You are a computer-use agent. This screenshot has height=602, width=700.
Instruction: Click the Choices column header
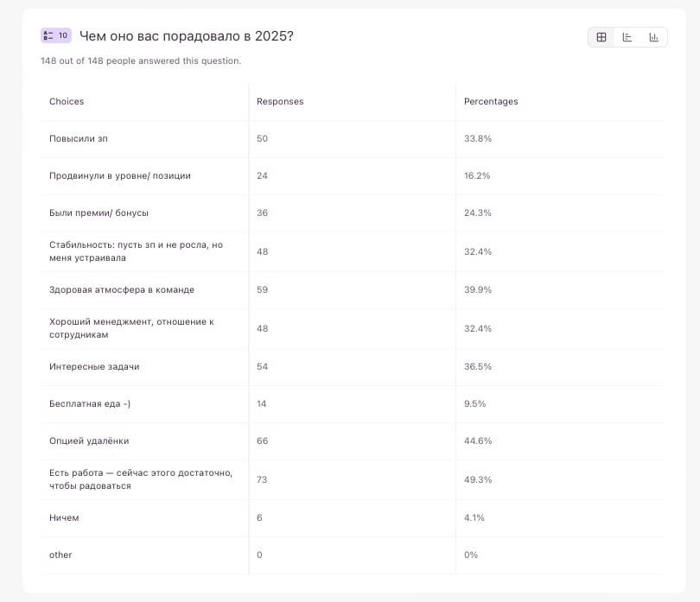67,102
